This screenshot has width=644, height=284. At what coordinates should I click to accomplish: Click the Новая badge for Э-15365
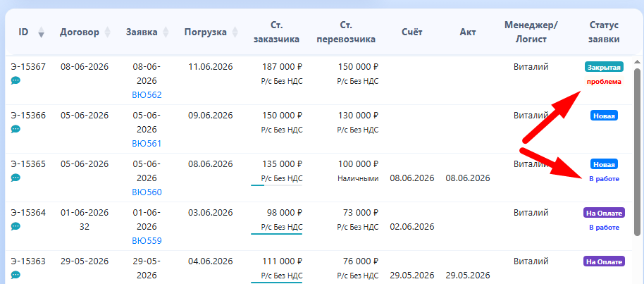604,164
